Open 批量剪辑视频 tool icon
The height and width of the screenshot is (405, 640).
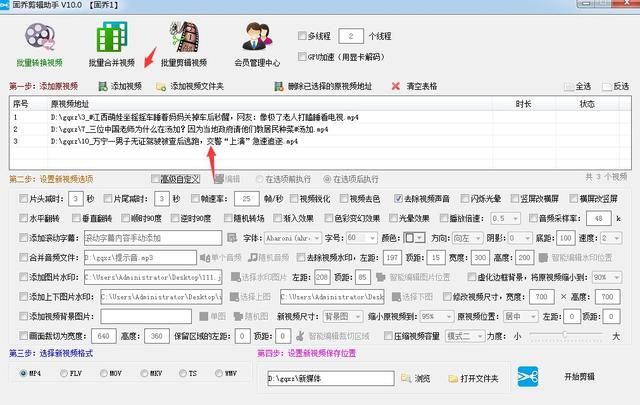click(x=184, y=37)
